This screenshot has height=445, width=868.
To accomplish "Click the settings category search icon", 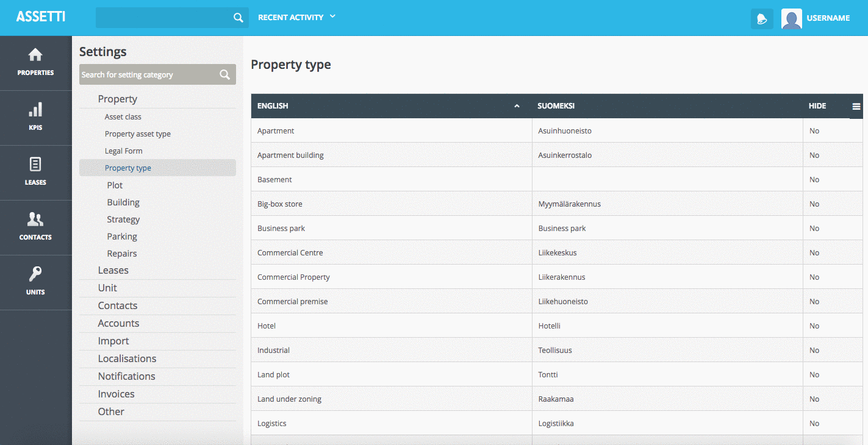I will 225,74.
